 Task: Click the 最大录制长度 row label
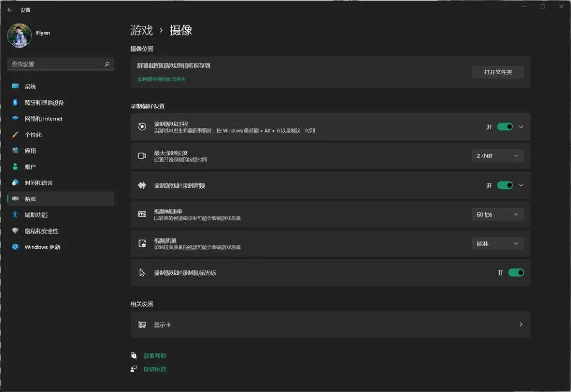[171, 153]
